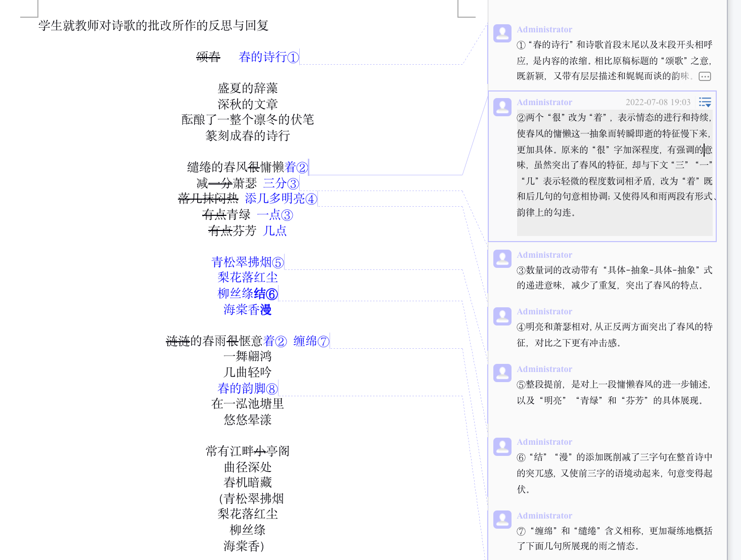Click the avatar icon of comment ⑥
The image size is (741, 560).
502,446
